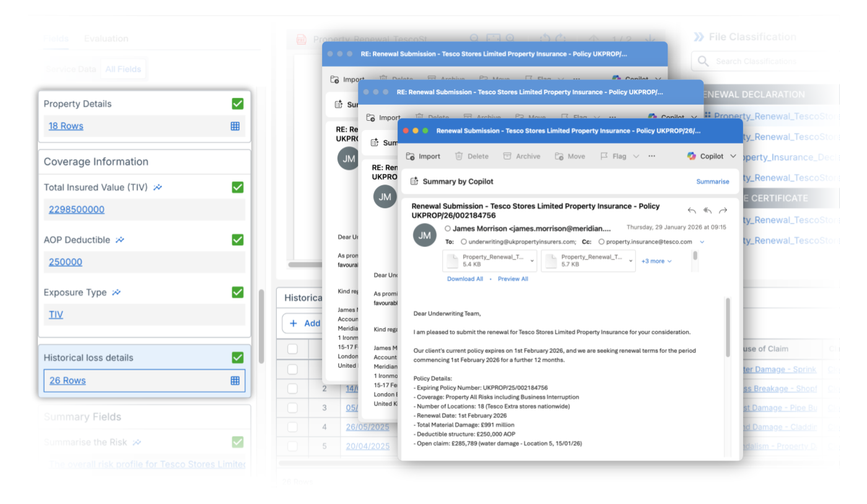Flag the front Renewal Submission email
Screen dimensions: 867x504
coord(613,157)
